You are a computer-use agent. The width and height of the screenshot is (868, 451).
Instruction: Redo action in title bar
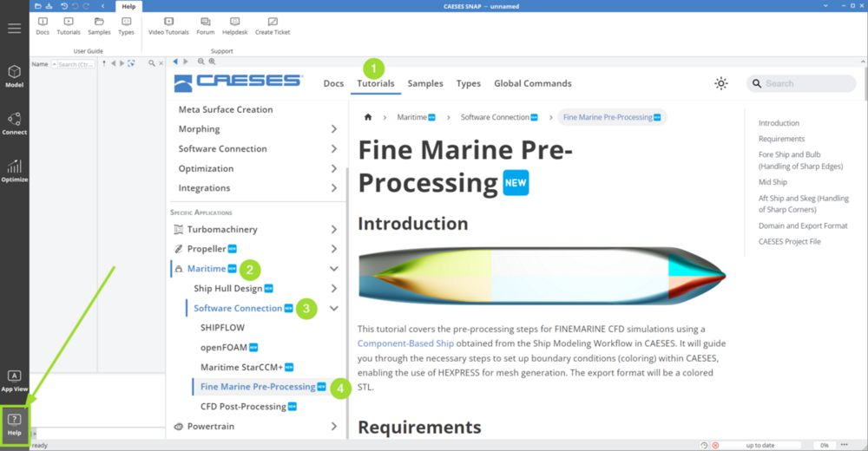tap(86, 6)
